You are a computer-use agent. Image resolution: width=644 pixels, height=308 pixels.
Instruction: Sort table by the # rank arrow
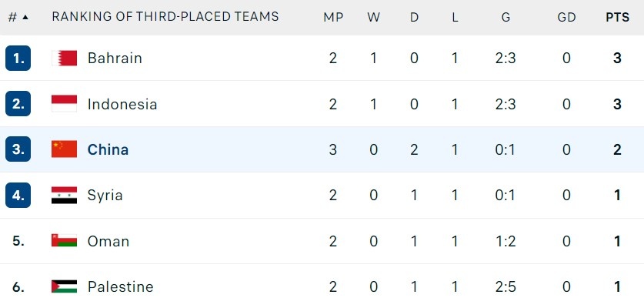point(25,17)
